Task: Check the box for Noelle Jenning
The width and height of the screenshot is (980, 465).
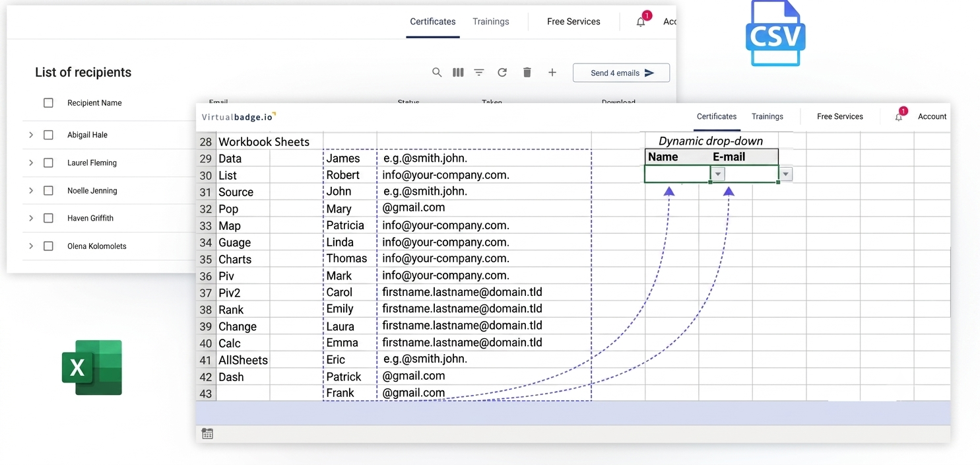Action: point(48,190)
